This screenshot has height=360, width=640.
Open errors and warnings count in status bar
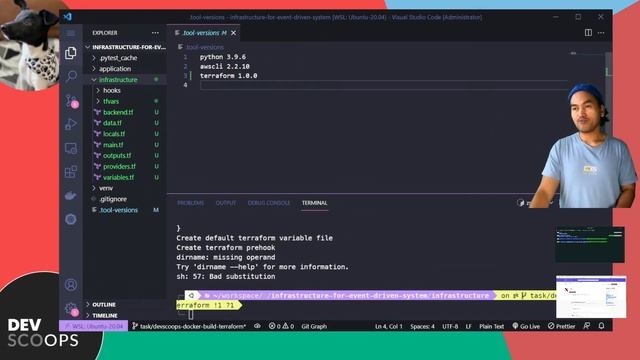tap(281, 326)
